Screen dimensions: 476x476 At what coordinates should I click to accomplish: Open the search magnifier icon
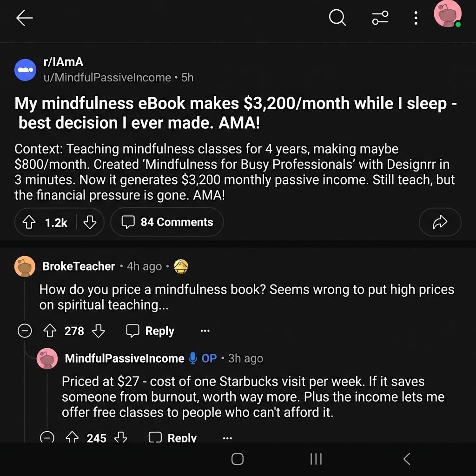(x=337, y=18)
